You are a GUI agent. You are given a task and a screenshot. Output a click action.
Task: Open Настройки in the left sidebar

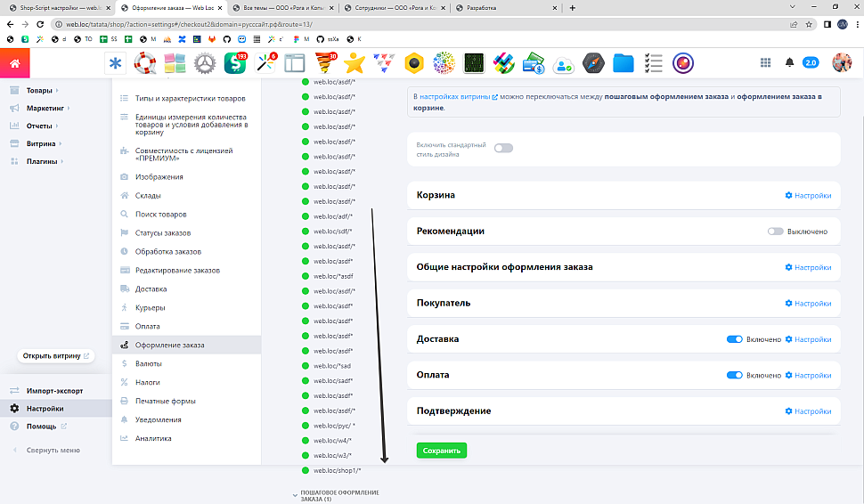point(45,409)
